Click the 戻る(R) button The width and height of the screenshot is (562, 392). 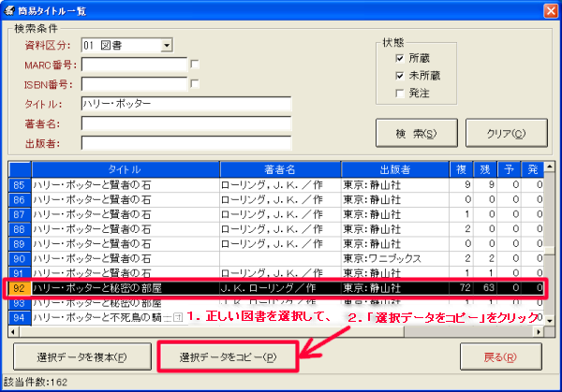(x=501, y=357)
